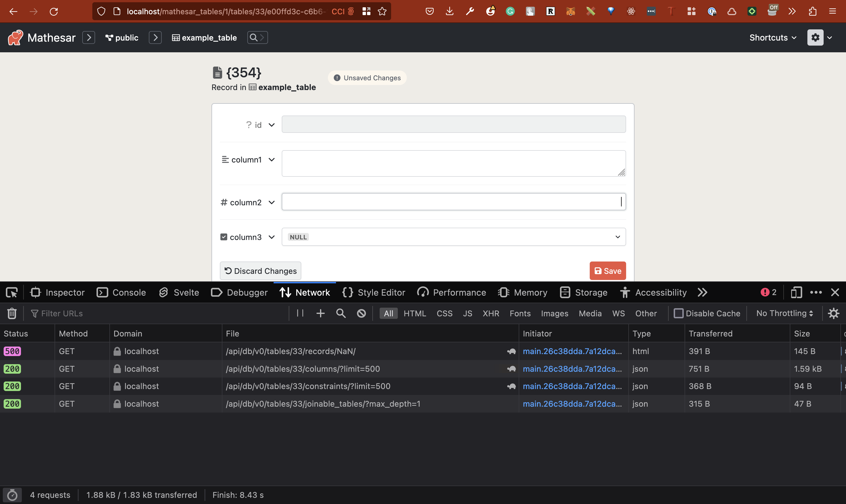
Task: Uncheck the column3 checkbox
Action: click(224, 237)
